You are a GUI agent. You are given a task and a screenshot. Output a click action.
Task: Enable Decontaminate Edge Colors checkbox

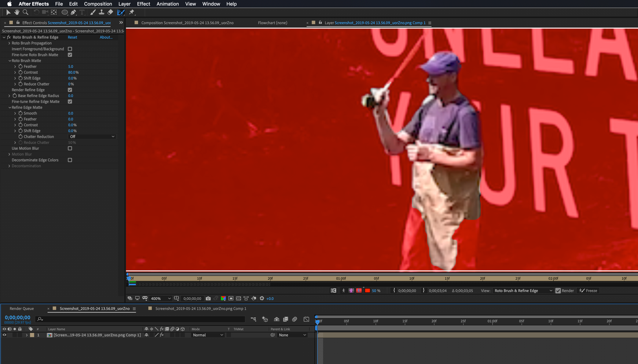[70, 160]
